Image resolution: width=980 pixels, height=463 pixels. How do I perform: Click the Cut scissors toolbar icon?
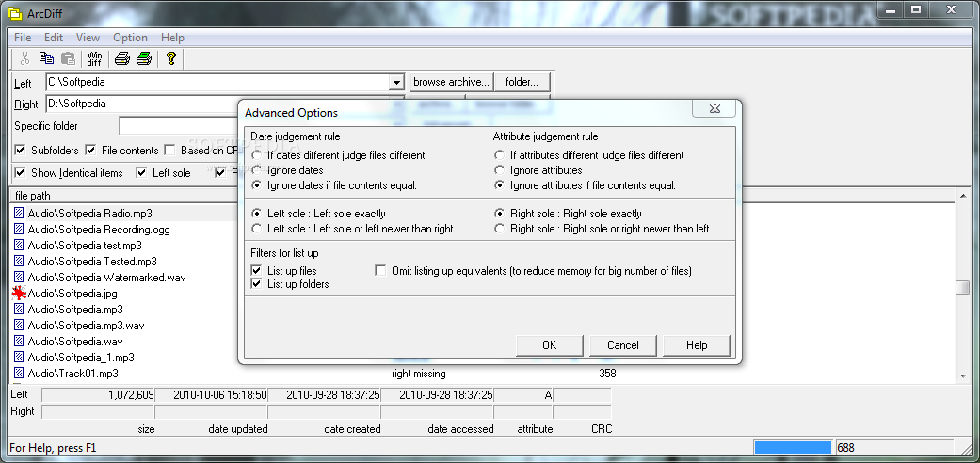pyautogui.click(x=25, y=58)
